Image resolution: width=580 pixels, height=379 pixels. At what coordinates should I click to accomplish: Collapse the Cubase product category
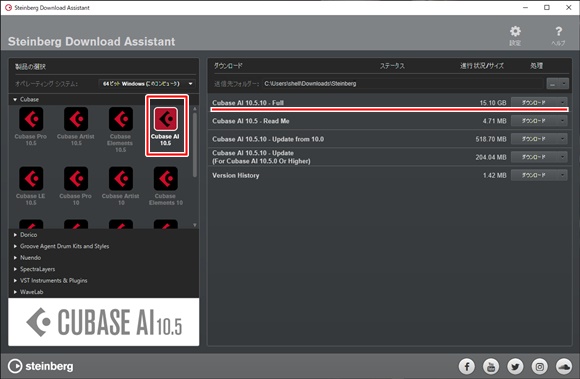15,99
